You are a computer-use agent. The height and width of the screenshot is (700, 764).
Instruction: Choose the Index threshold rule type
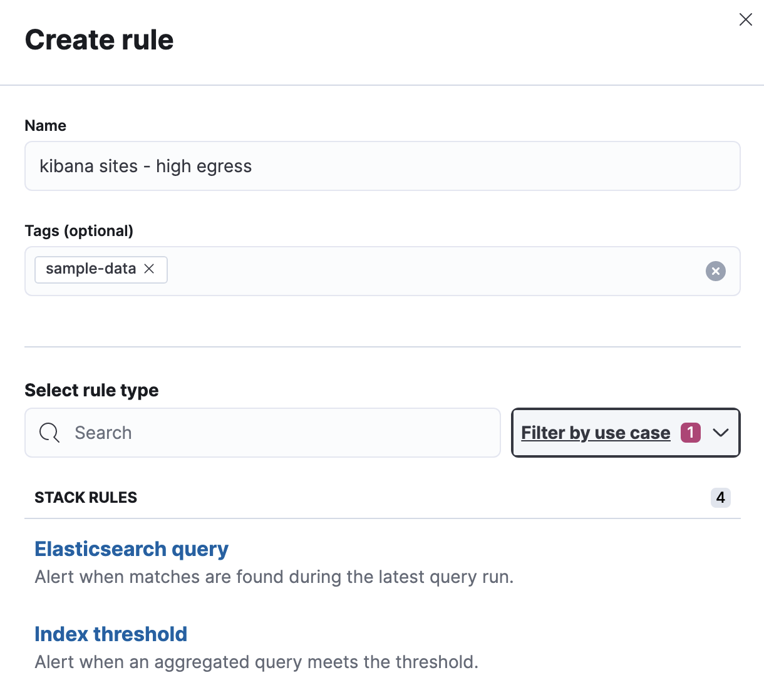click(111, 634)
